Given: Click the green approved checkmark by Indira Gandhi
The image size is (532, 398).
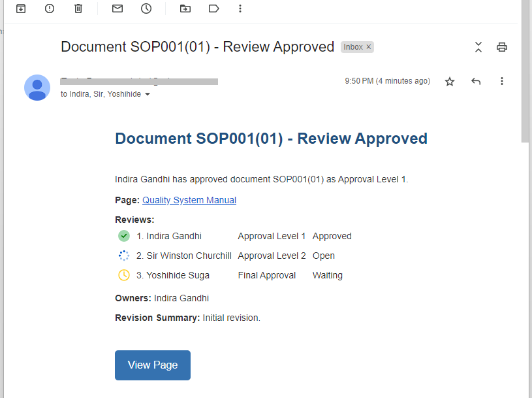Looking at the screenshot, I should pos(124,236).
